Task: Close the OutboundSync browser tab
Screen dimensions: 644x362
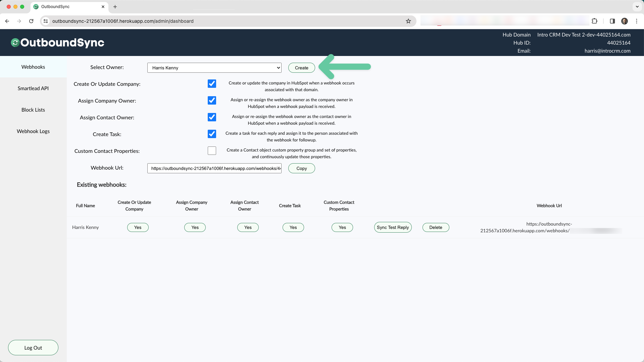Action: pos(103,7)
